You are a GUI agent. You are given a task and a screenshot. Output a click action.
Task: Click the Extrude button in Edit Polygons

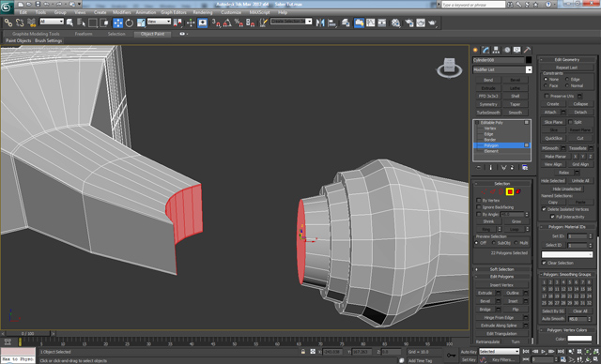[x=485, y=293]
